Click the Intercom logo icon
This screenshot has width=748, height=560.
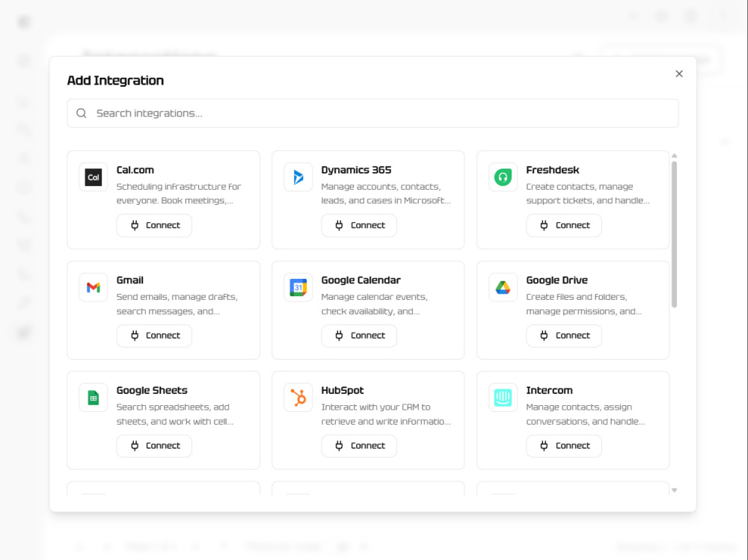(503, 397)
